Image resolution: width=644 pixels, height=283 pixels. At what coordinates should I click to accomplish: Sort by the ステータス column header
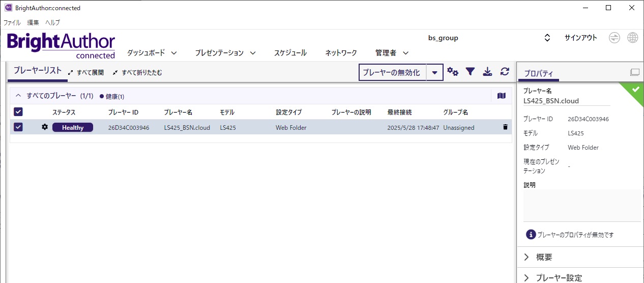click(64, 112)
